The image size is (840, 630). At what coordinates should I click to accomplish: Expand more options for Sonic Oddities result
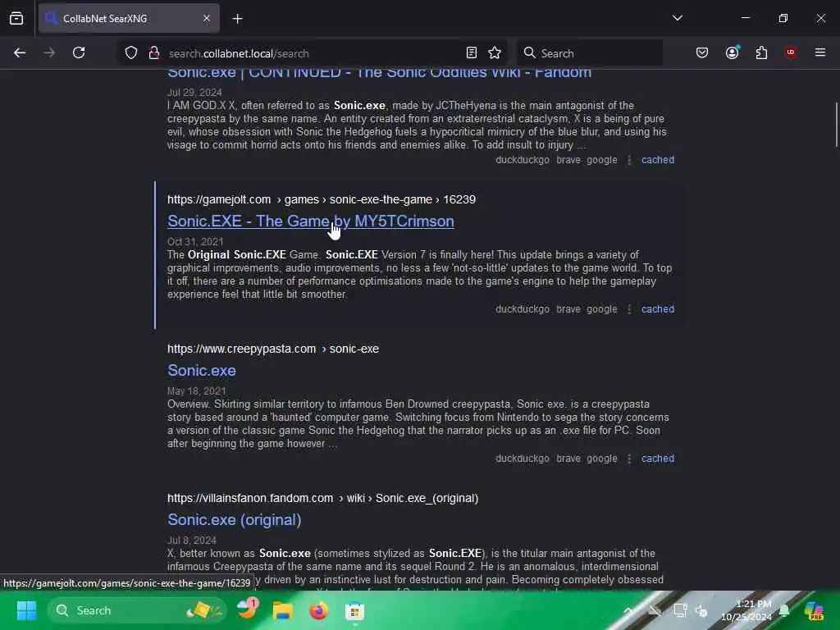629,160
